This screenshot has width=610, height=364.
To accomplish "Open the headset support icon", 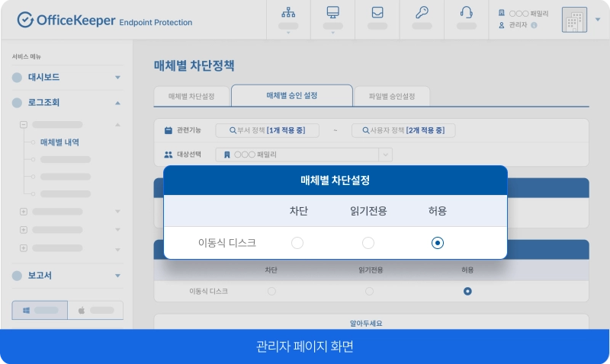I will coord(465,13).
